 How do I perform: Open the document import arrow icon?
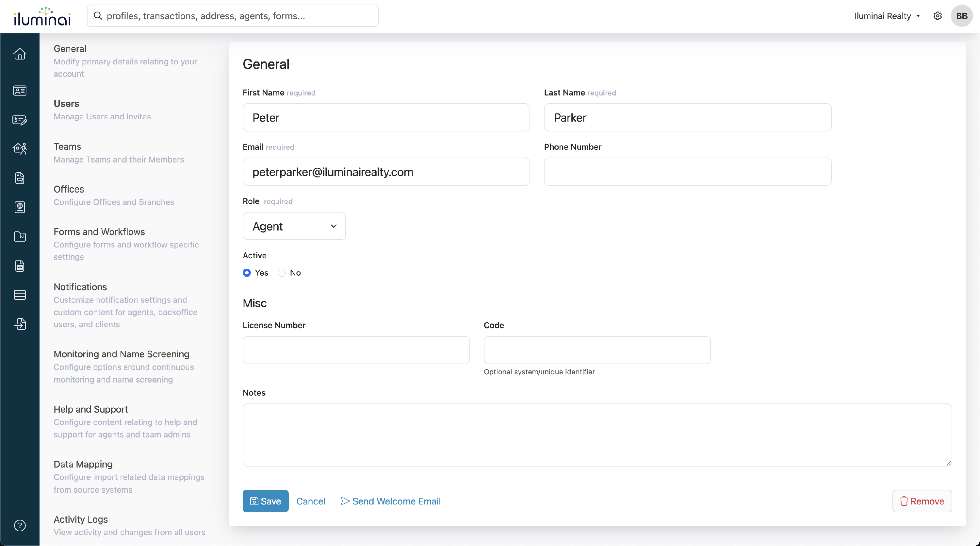(x=20, y=324)
